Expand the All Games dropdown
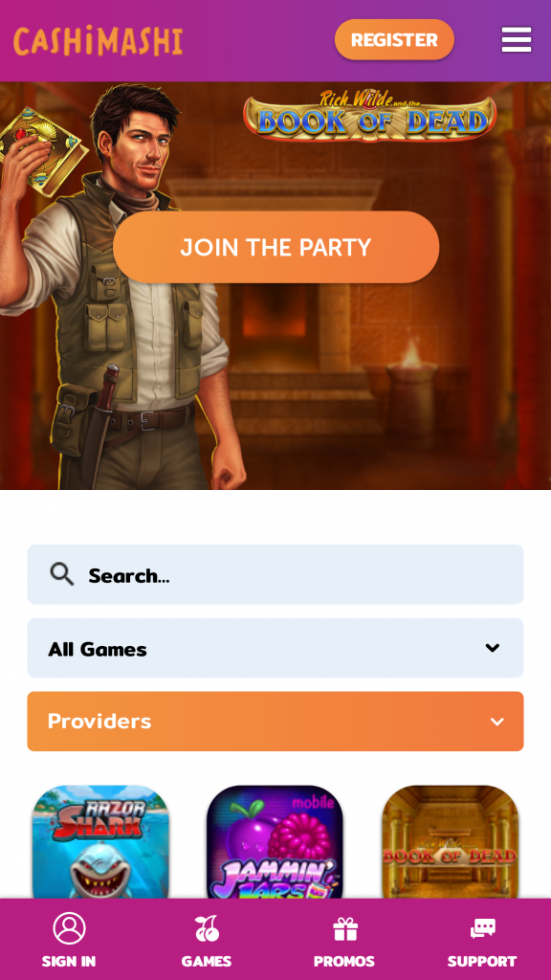Image resolution: width=551 pixels, height=980 pixels. click(x=275, y=648)
